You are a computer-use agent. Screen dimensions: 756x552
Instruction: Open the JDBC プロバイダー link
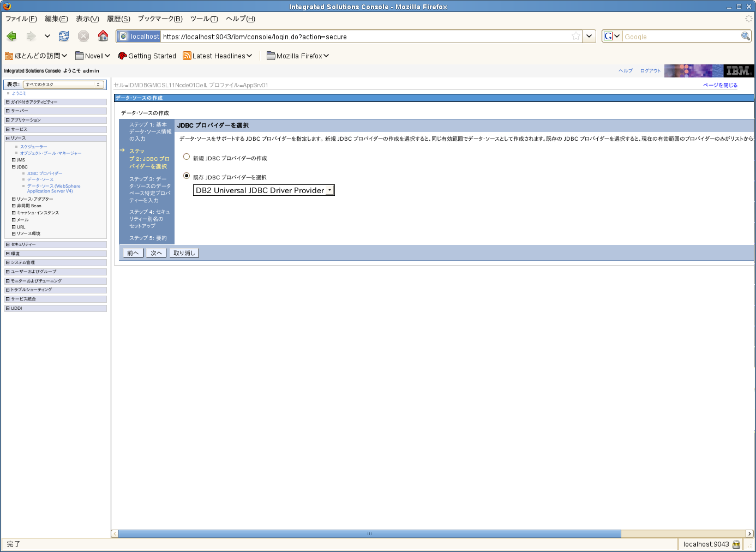[x=45, y=173]
